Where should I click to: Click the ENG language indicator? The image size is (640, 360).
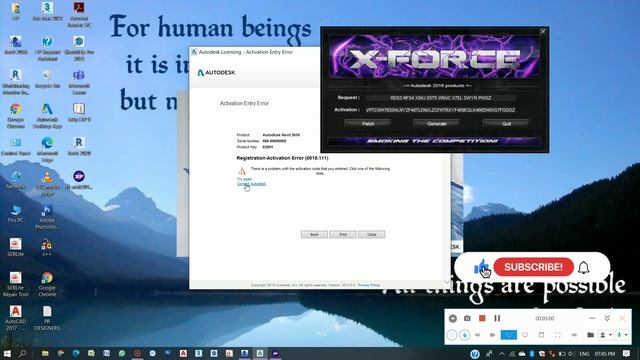[x=584, y=354]
